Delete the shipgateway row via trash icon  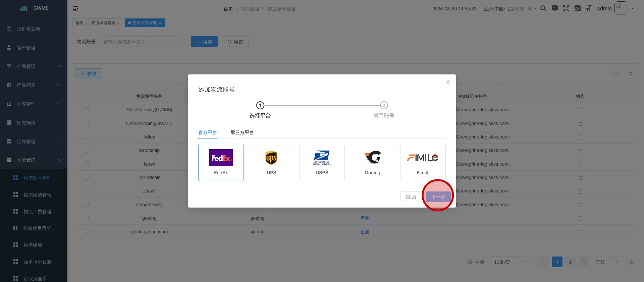[x=581, y=205]
